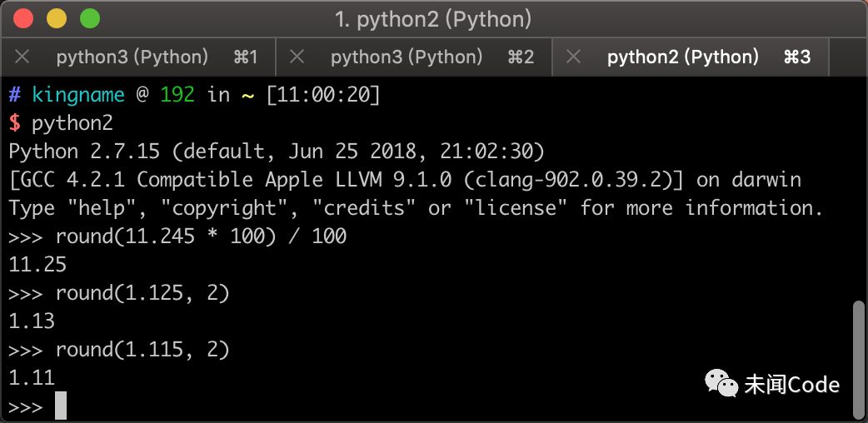Select the python2 tab labeled ⌘3
Image resolution: width=868 pixels, height=423 pixels.
[683, 57]
